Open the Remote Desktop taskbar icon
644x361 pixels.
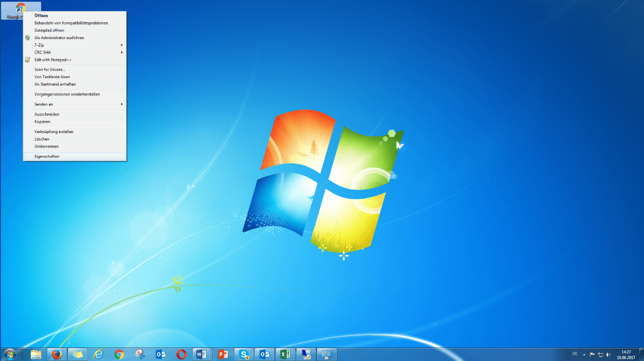pos(306,354)
